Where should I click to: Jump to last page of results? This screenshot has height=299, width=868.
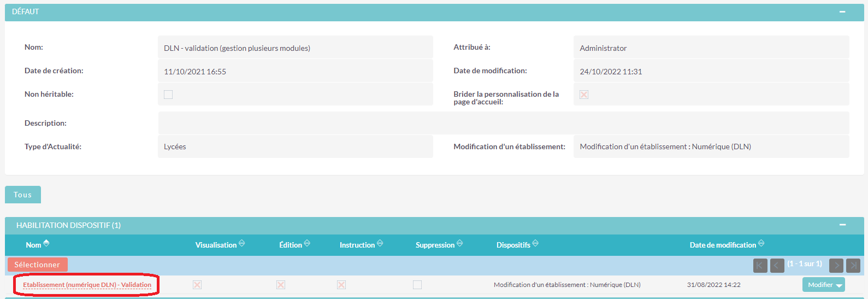(x=853, y=266)
